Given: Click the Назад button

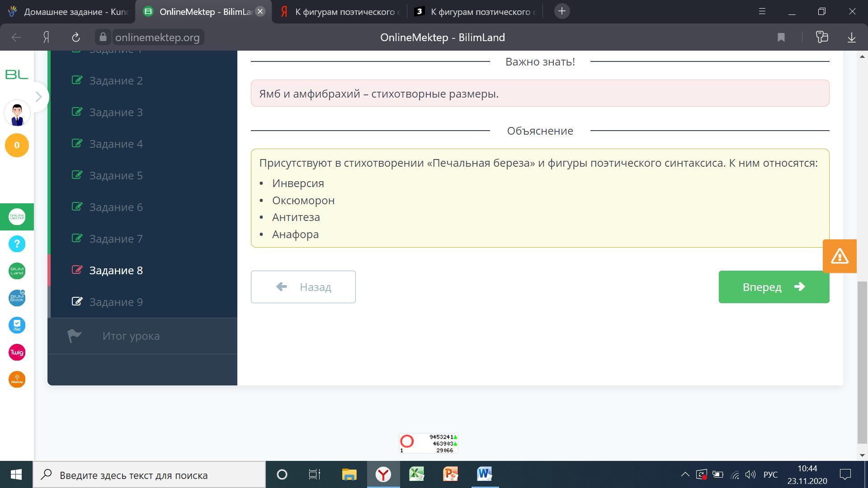Looking at the screenshot, I should pos(303,287).
